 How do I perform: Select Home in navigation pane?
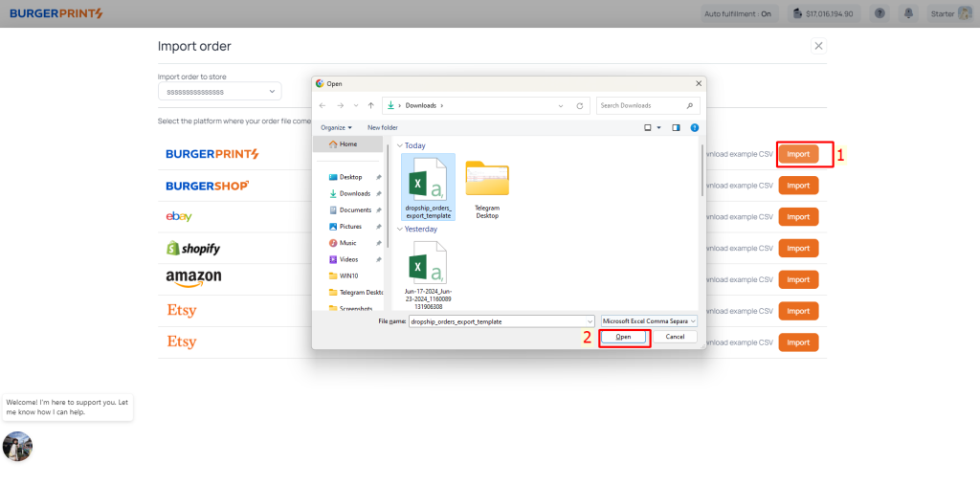point(348,144)
